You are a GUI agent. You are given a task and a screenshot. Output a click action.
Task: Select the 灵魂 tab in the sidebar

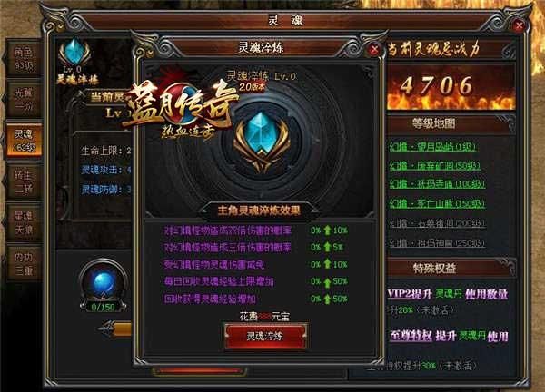click(25, 140)
